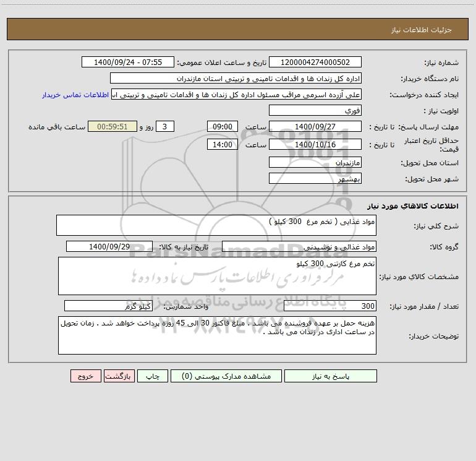Click goods specification box 'تخم مرغ کارتنی'
This screenshot has height=461, width=476.
[x=217, y=276]
